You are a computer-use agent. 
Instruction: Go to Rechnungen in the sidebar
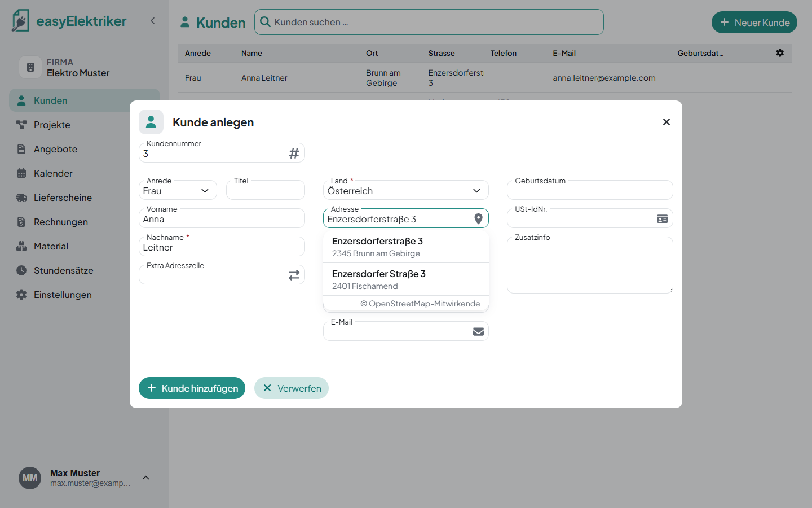point(85,222)
